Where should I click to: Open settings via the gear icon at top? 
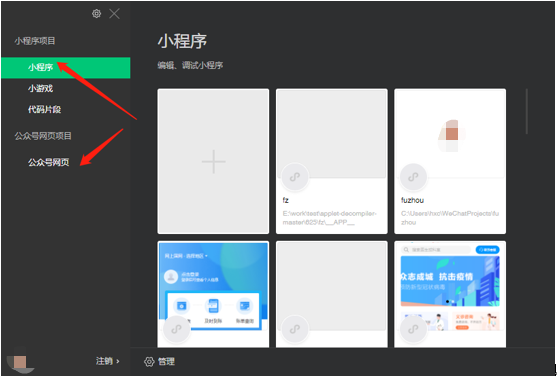pos(96,14)
